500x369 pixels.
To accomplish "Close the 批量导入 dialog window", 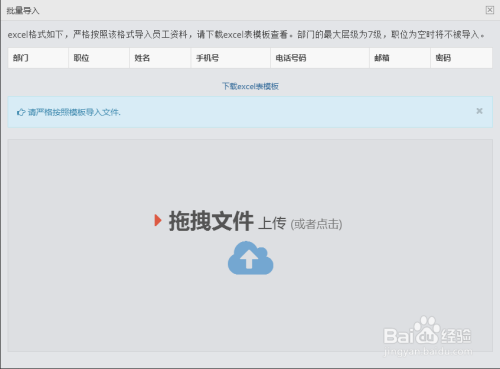I will (489, 10).
